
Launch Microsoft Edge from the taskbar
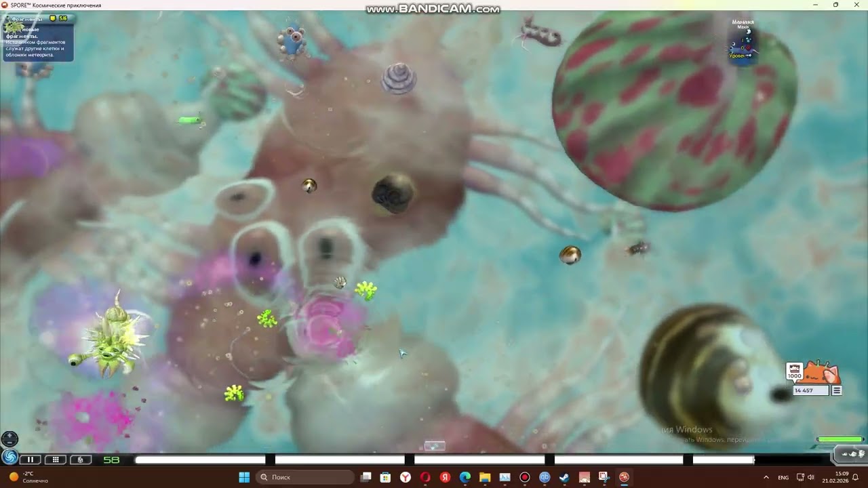pos(465,477)
